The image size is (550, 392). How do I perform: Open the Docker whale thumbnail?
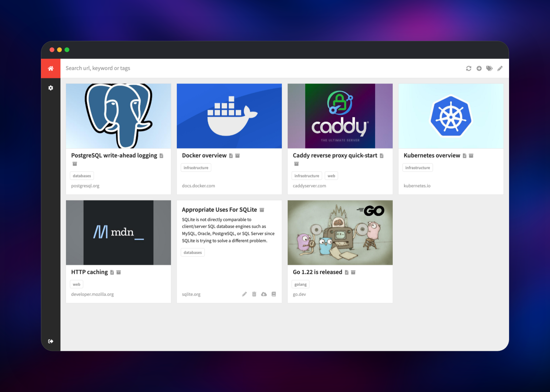click(229, 116)
